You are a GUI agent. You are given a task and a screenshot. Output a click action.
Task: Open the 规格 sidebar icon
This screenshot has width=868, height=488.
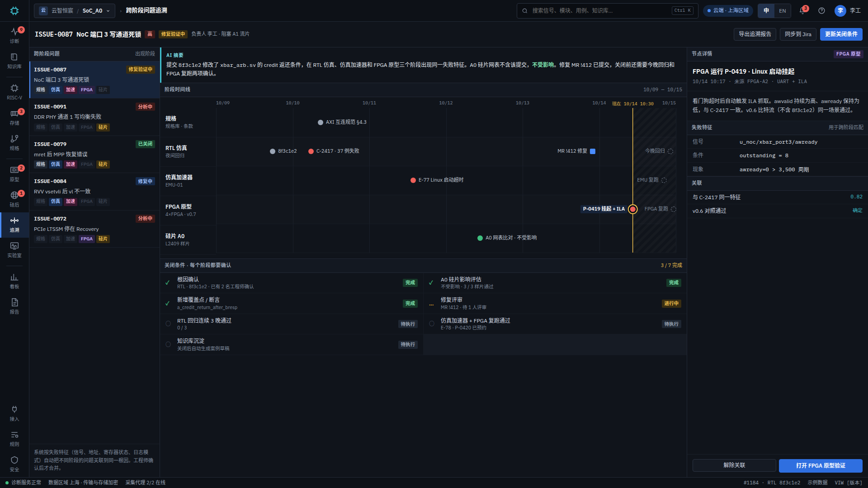[x=14, y=142]
